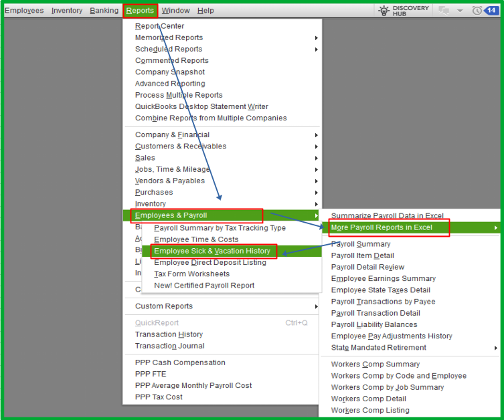Screen dimensions: 504x420
Task: Choose New! Certified Payroll Report
Action: point(204,286)
